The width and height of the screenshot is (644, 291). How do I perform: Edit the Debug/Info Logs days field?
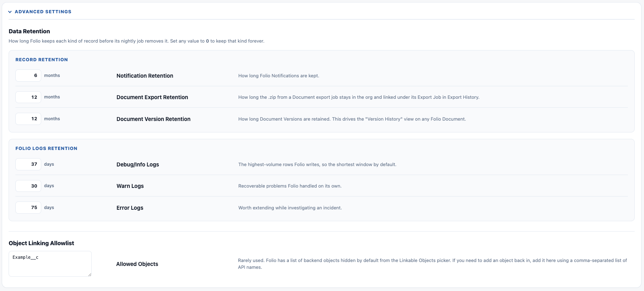coord(28,164)
